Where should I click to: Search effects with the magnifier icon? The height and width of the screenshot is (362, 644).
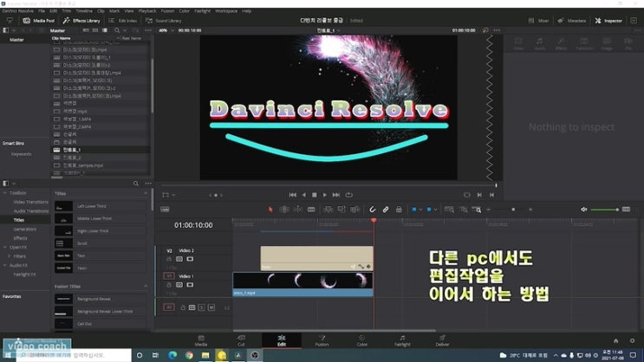click(x=136, y=184)
